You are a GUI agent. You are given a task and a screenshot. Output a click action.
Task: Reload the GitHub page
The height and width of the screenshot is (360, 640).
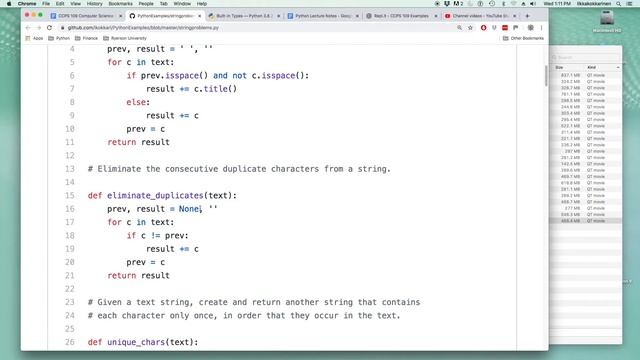pyautogui.click(x=49, y=28)
